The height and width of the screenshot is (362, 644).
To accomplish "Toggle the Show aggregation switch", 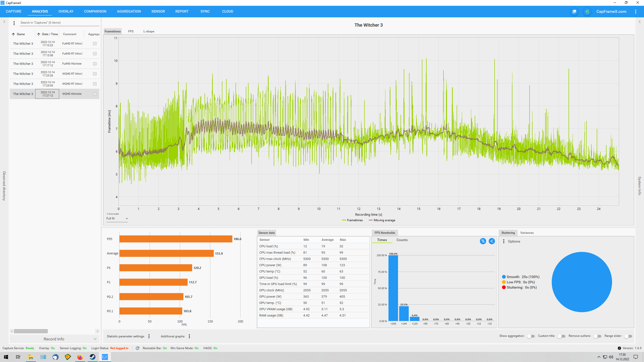I will (x=531, y=336).
